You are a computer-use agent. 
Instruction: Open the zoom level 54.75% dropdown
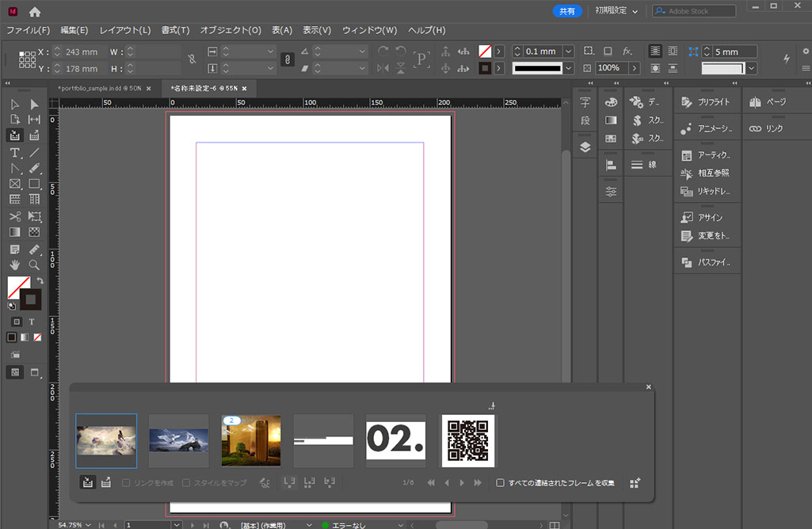(x=88, y=524)
